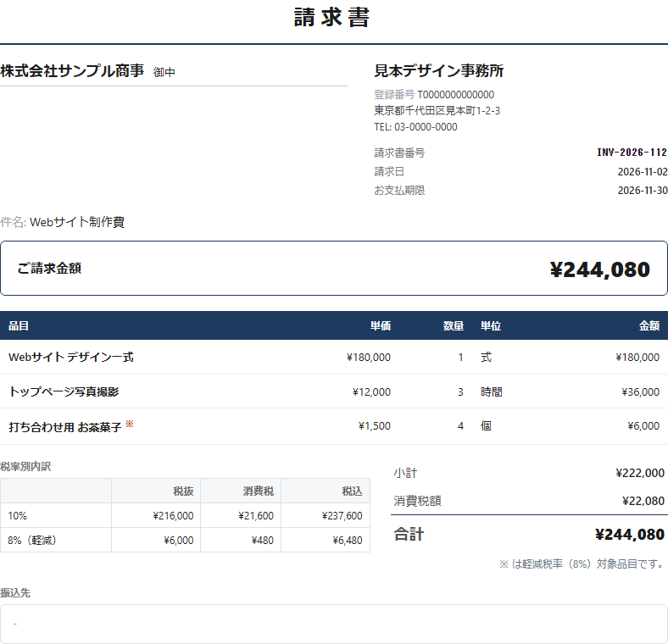The width and height of the screenshot is (668, 644).
Task: Click the お支払期限 label
Action: tap(399, 190)
